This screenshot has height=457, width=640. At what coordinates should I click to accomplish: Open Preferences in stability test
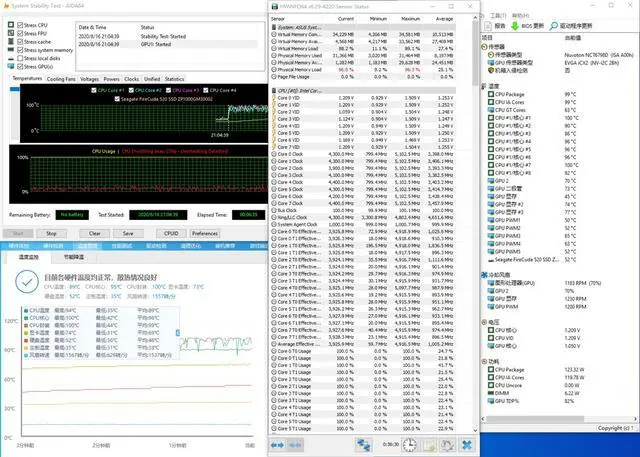pos(205,233)
